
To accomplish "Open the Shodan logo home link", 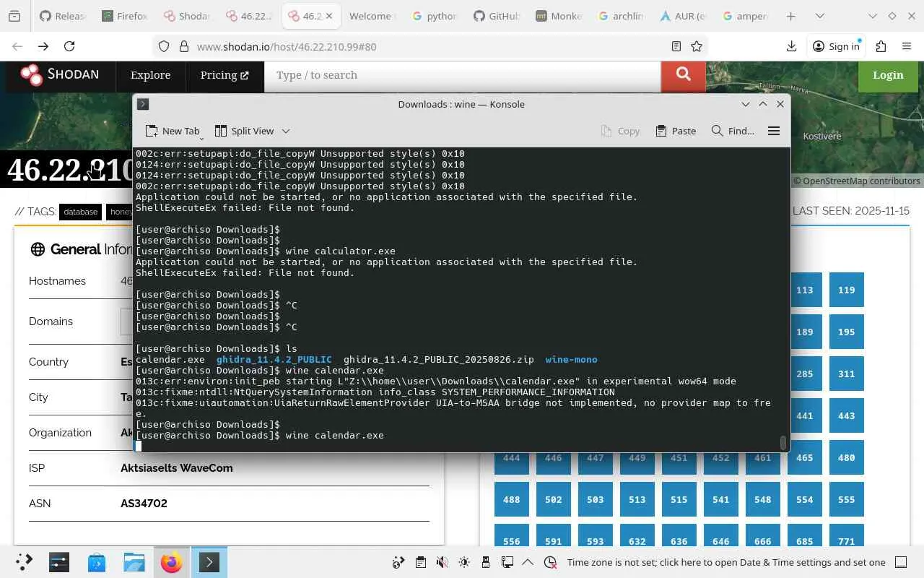I will pyautogui.click(x=59, y=74).
